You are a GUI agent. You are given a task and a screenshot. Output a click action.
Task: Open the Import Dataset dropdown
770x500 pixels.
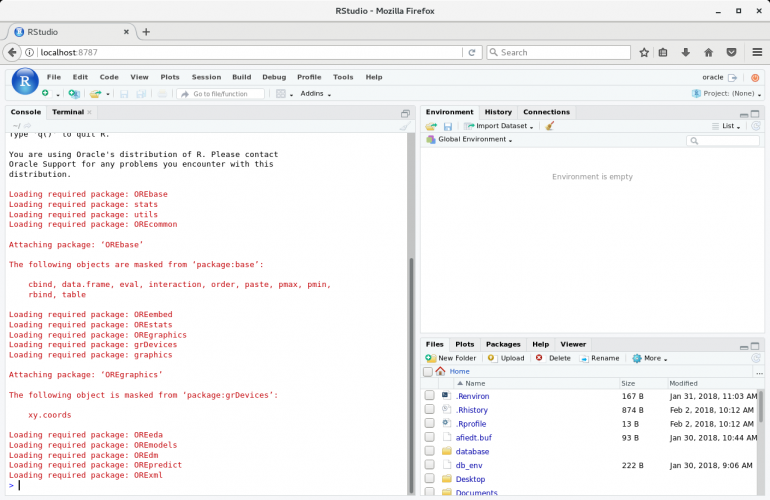coord(499,126)
